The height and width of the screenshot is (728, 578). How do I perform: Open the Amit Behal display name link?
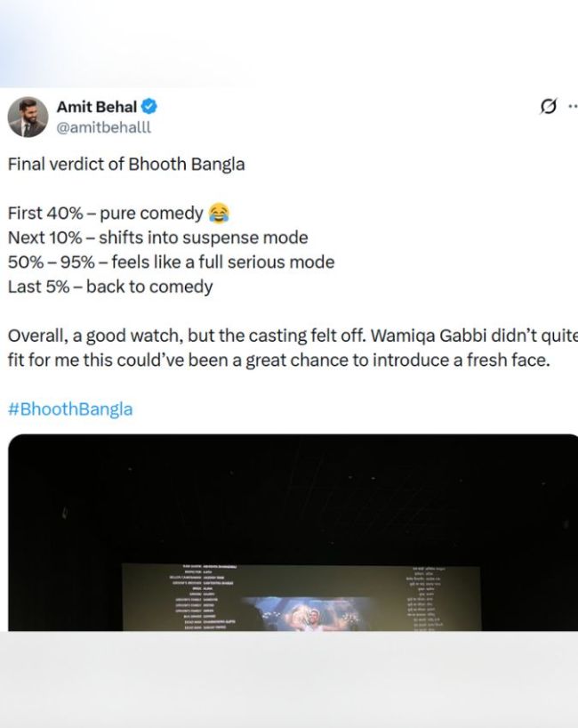(x=96, y=107)
